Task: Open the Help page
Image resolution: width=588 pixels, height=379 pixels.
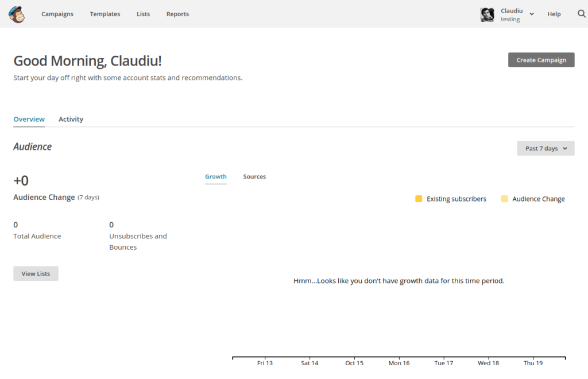Action: point(554,14)
